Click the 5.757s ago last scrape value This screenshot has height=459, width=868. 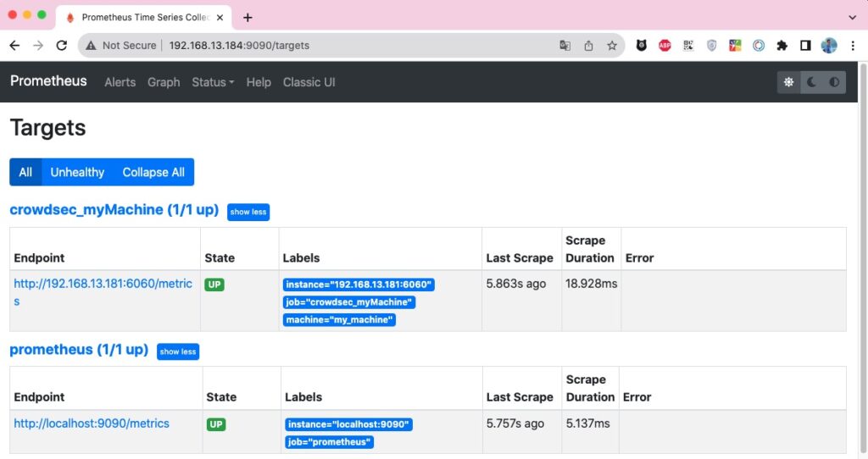(515, 423)
